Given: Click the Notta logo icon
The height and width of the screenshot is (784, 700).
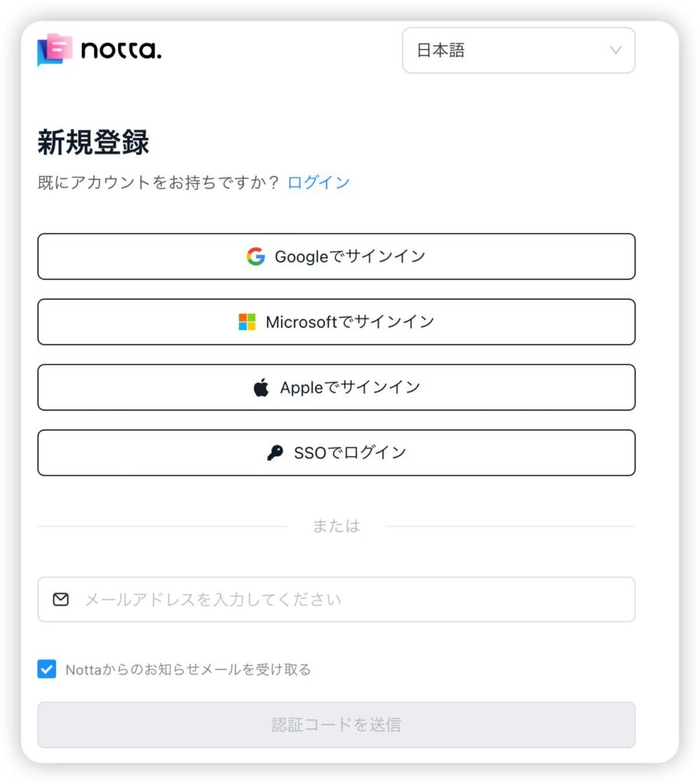Looking at the screenshot, I should [x=54, y=50].
